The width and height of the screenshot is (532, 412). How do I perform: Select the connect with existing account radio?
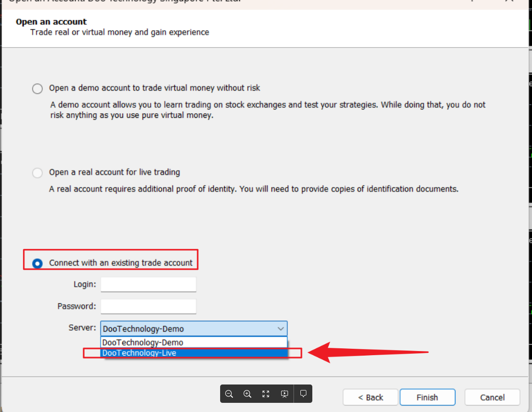[37, 263]
